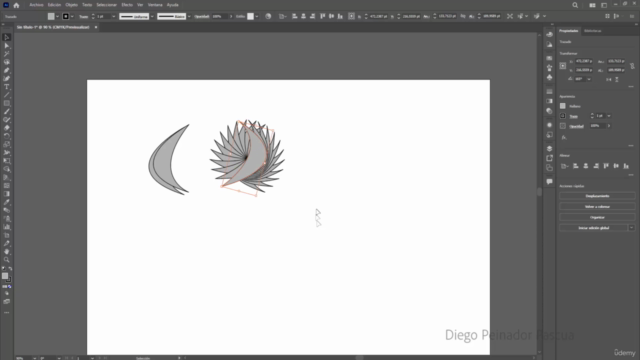Image resolution: width=640 pixels, height=360 pixels.
Task: Open the rotation angle dropdown in Transformar
Action: [x=589, y=79]
